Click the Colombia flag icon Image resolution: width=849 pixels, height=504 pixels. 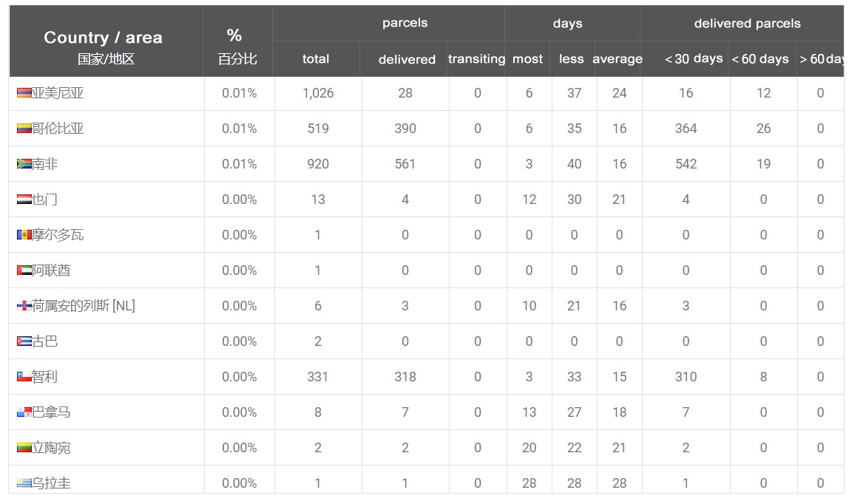pos(24,129)
